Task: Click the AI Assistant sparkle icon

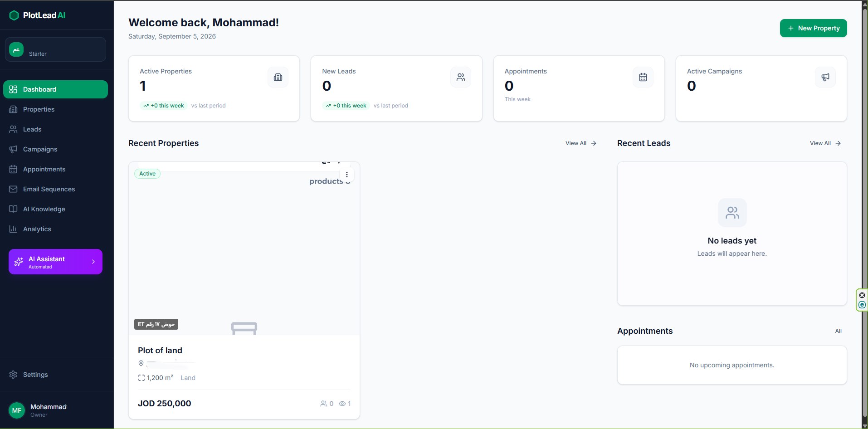Action: [x=19, y=262]
